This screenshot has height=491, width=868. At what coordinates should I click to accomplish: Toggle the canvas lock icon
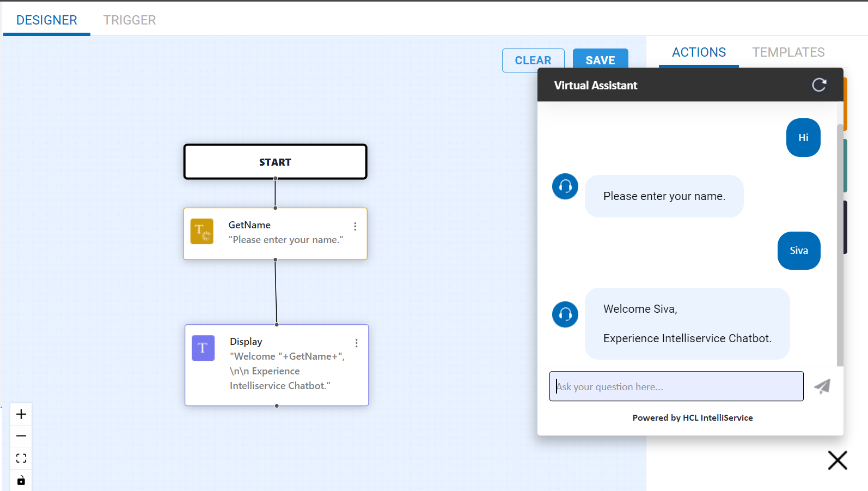21,480
